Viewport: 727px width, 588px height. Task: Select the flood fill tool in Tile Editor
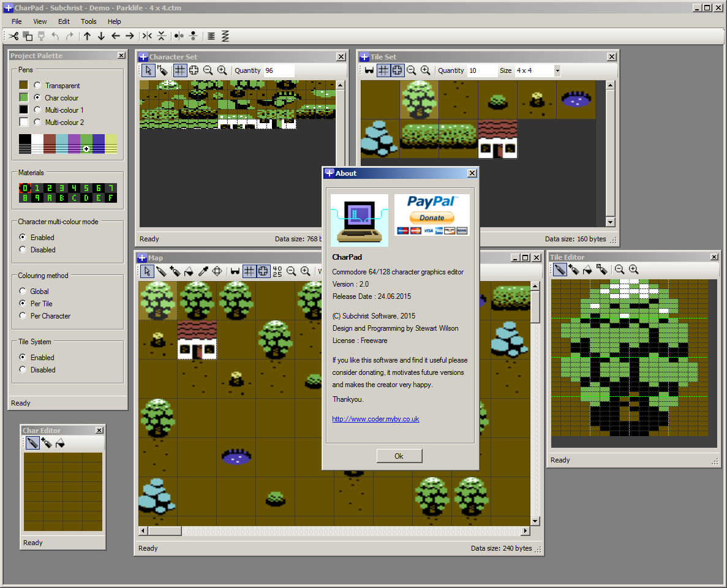coord(587,269)
